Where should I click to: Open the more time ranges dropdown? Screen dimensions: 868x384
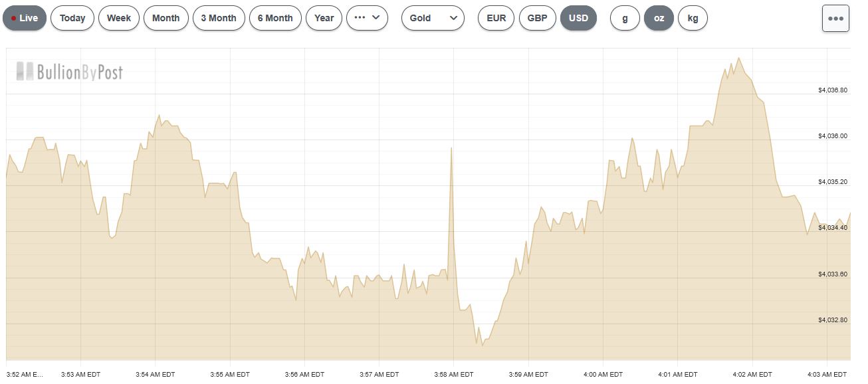pos(367,18)
